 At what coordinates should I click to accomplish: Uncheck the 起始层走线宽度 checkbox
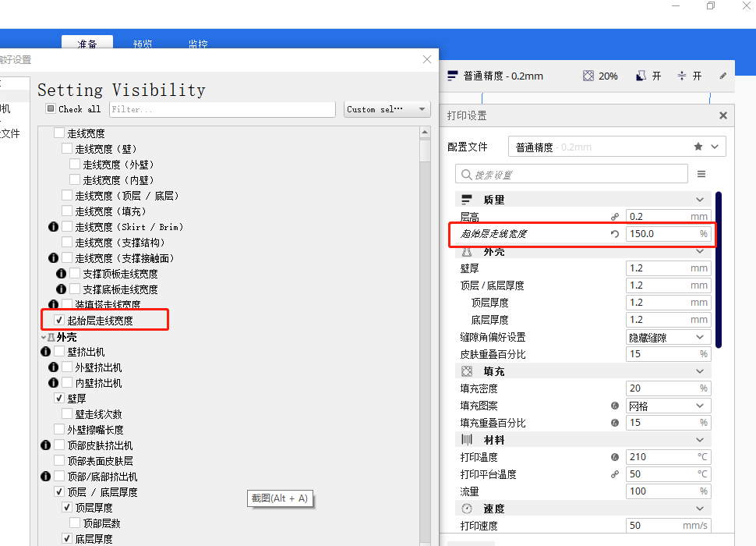coord(59,320)
